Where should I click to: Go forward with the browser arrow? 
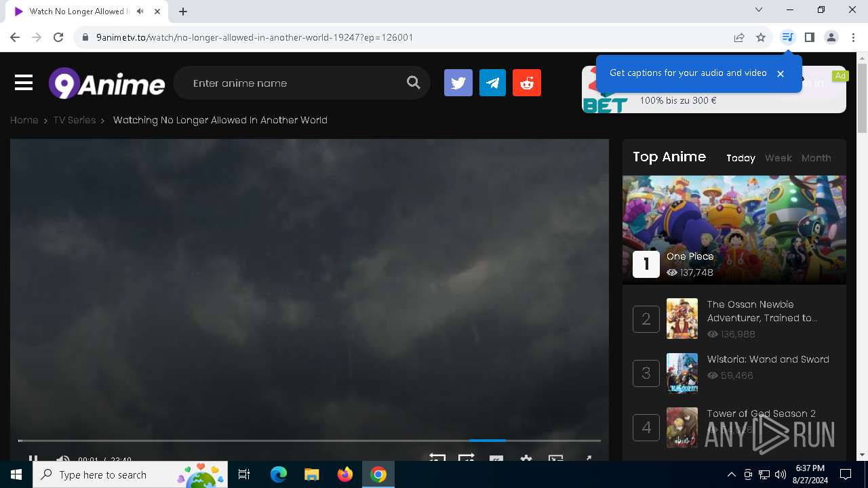pos(37,37)
